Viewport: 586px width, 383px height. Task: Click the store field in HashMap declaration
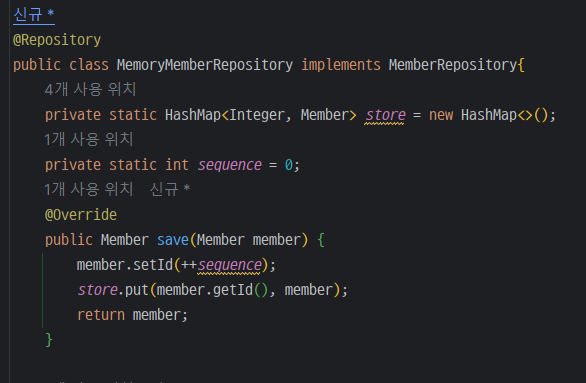[x=385, y=115]
